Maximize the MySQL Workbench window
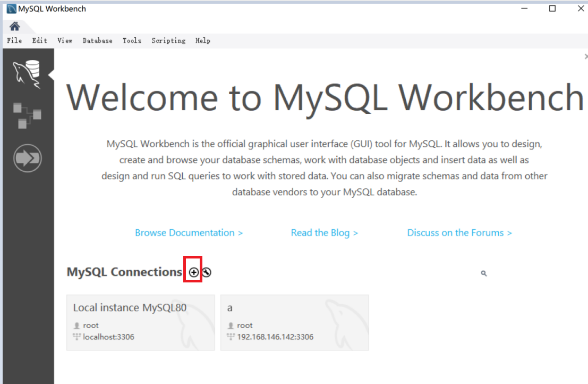Screen dimensions: 588x384 (552, 9)
